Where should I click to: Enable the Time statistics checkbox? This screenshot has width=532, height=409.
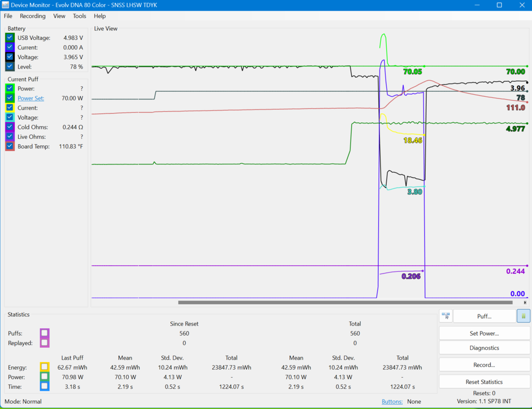click(45, 386)
